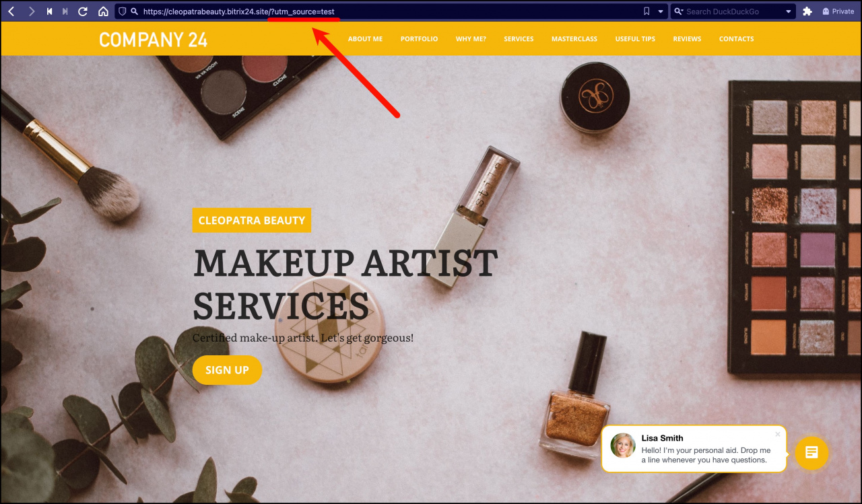Expand the DuckDuckGo search dropdown arrow

tap(789, 11)
